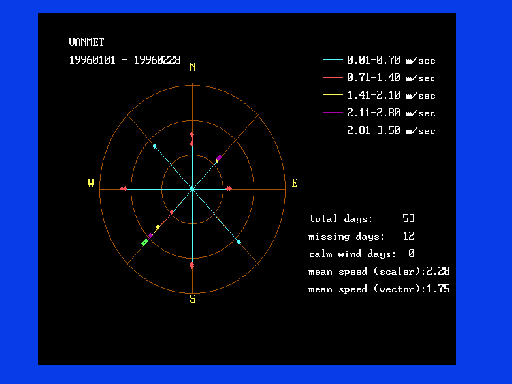Click the UNNMET station title
Viewport: 512px width, 384px height.
[x=86, y=42]
